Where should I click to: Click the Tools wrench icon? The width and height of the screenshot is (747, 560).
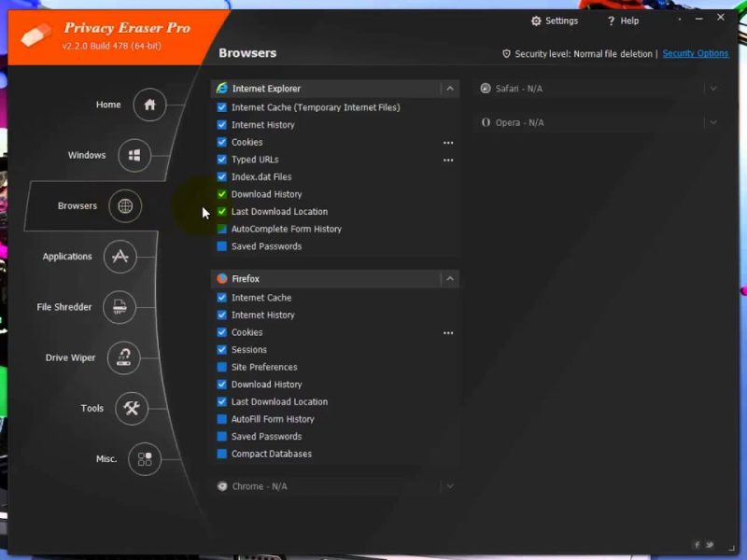[x=132, y=408]
